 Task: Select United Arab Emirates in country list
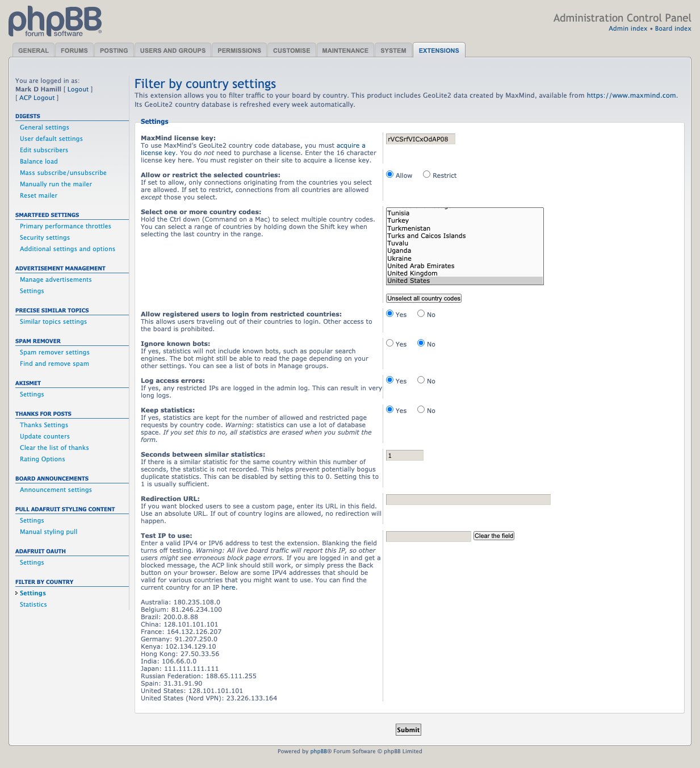pos(464,266)
